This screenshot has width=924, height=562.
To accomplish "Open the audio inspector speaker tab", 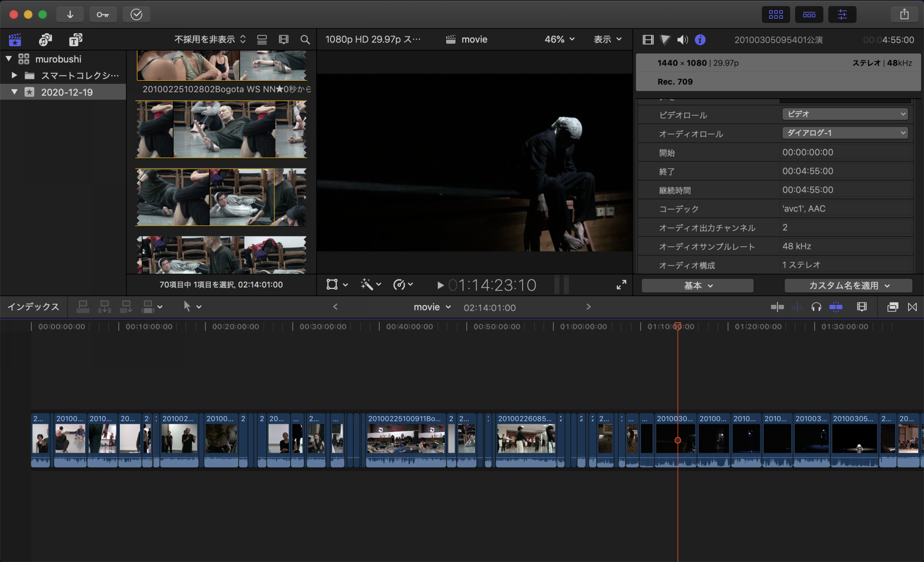I will pos(682,40).
